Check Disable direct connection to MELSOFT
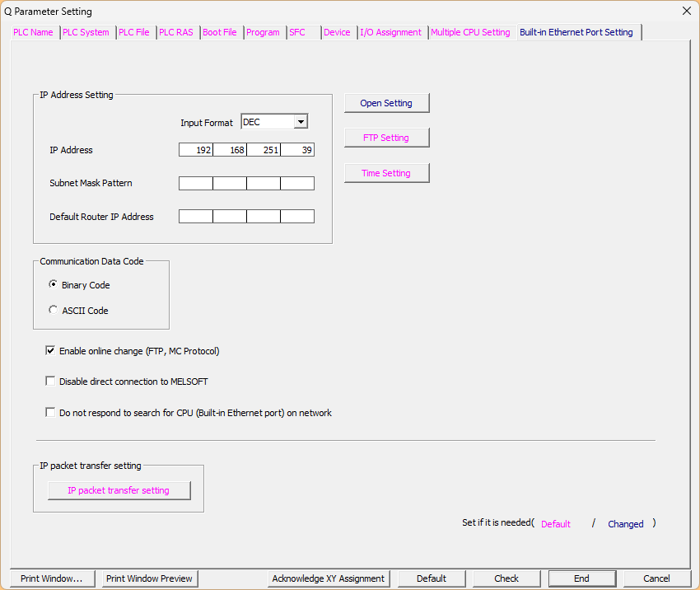The image size is (700, 590). coord(50,382)
